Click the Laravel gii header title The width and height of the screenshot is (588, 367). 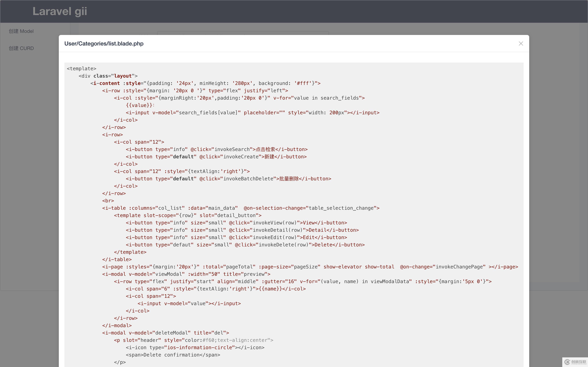click(x=60, y=11)
